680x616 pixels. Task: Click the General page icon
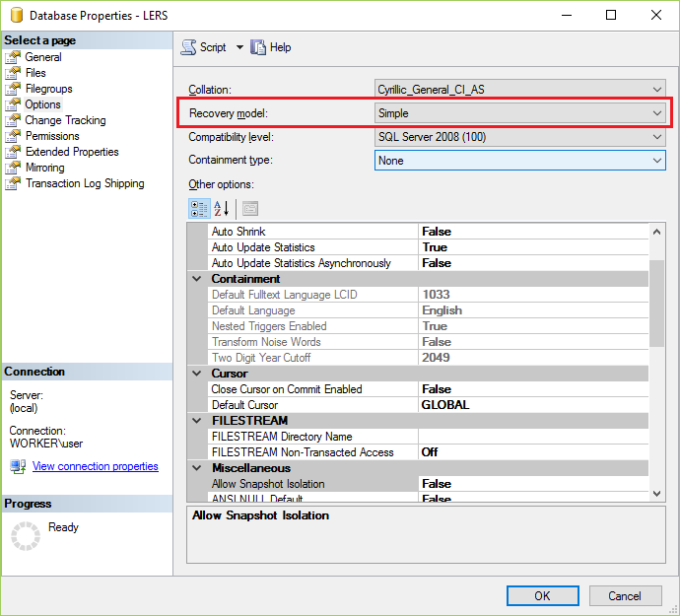(x=13, y=57)
